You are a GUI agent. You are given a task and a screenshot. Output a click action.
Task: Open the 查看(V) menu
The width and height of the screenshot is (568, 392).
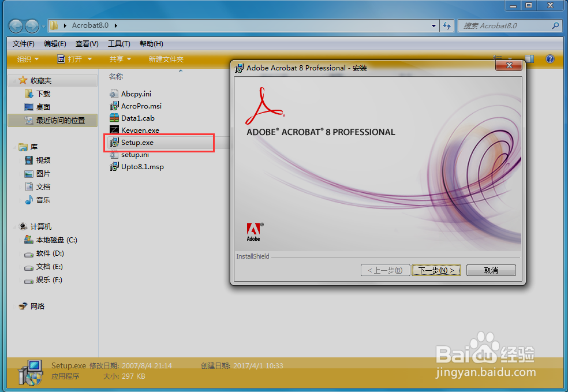87,44
